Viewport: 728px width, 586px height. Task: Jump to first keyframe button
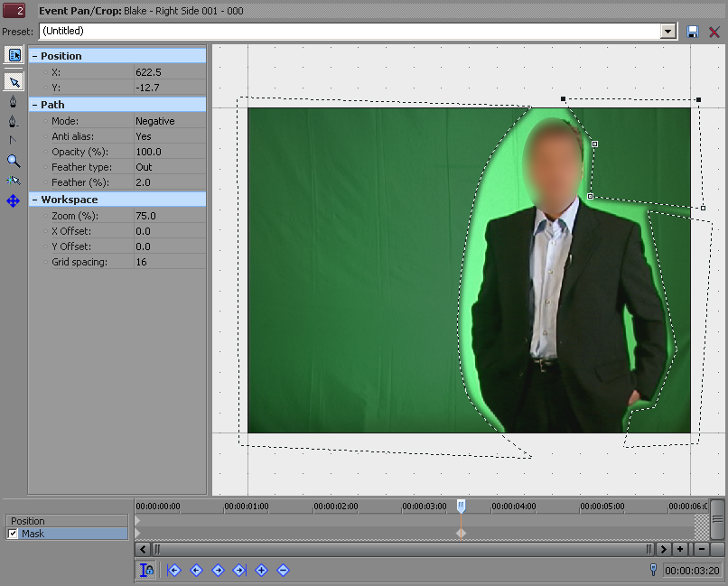coord(174,570)
